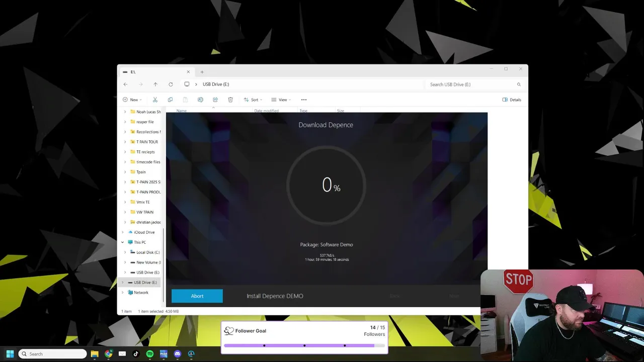Click the 0% download progress circle

[326, 186]
